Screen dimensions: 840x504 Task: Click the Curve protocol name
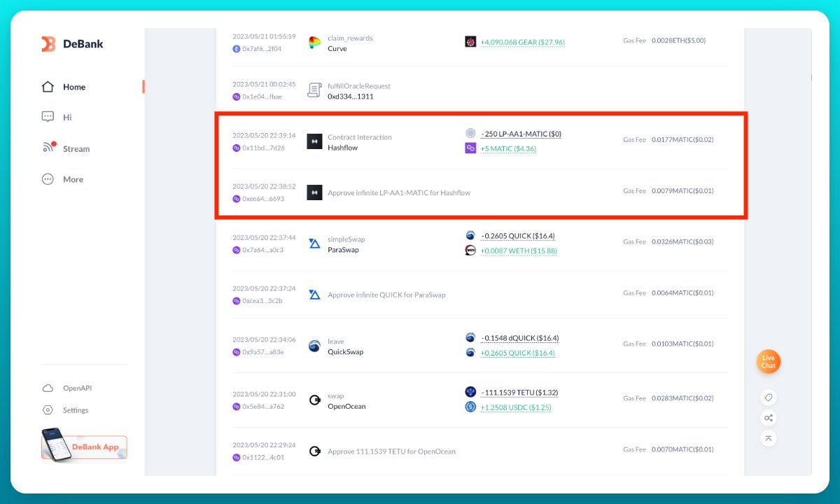[337, 49]
